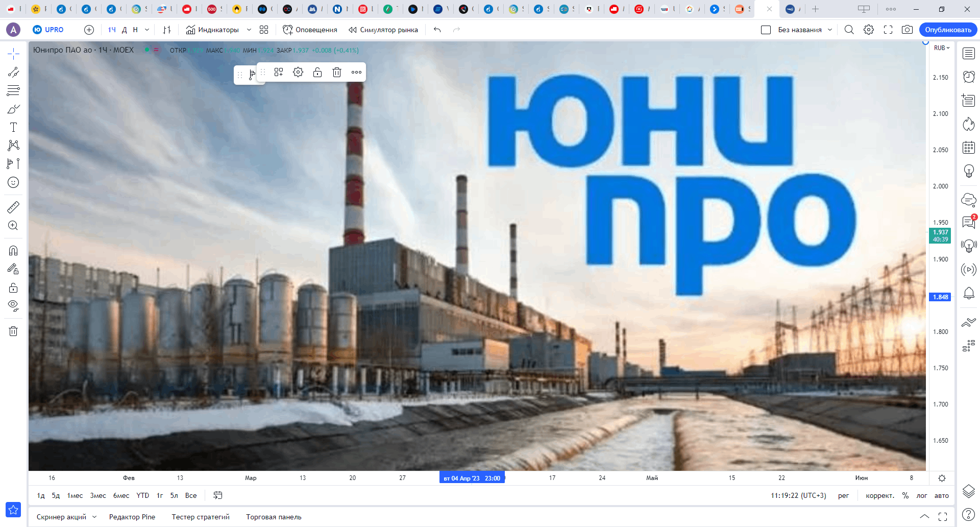Open the watchlist panel in right sidebar
Image resolution: width=980 pixels, height=527 pixels.
969,54
